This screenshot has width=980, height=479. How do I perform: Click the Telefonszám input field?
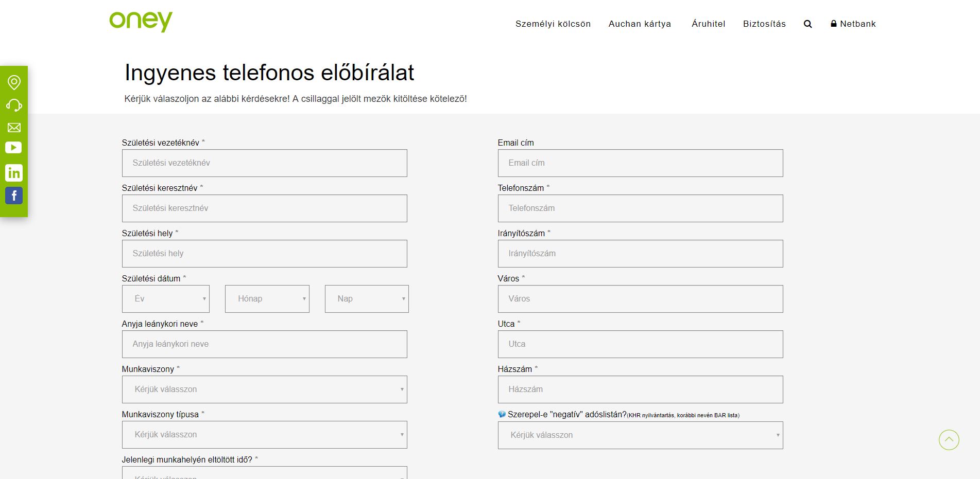click(640, 208)
